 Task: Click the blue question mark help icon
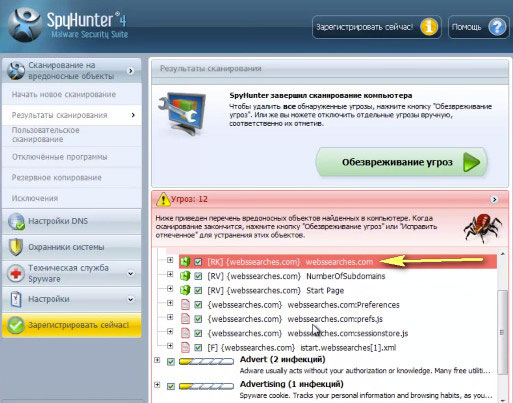tap(497, 27)
